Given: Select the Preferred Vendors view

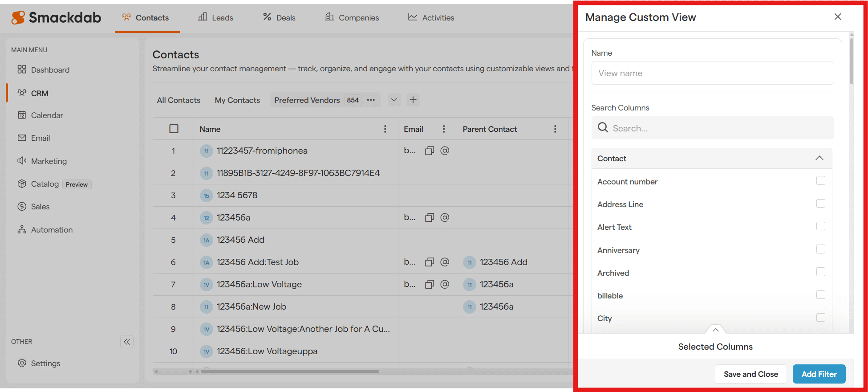Looking at the screenshot, I should click(307, 100).
